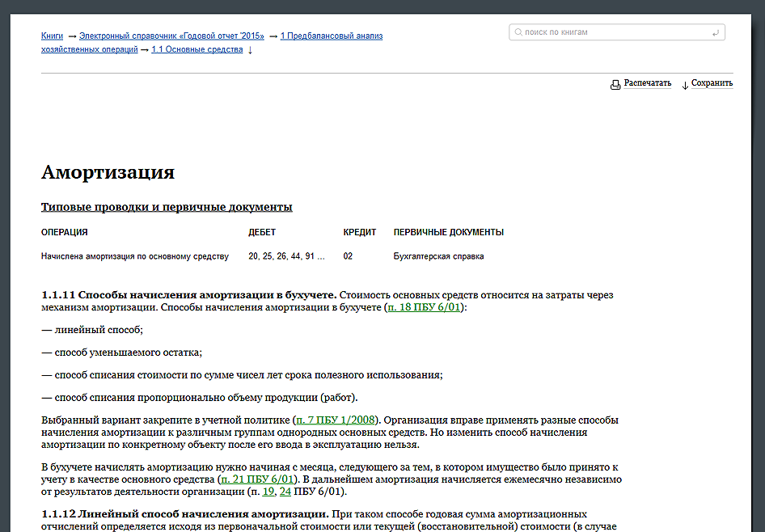Click cell 'Начислена амортизация по основному средству'
This screenshot has height=532, width=765.
(x=135, y=256)
